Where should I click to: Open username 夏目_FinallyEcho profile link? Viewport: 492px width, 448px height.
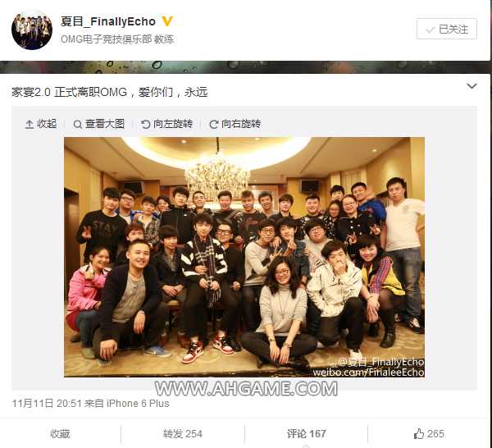click(x=108, y=21)
